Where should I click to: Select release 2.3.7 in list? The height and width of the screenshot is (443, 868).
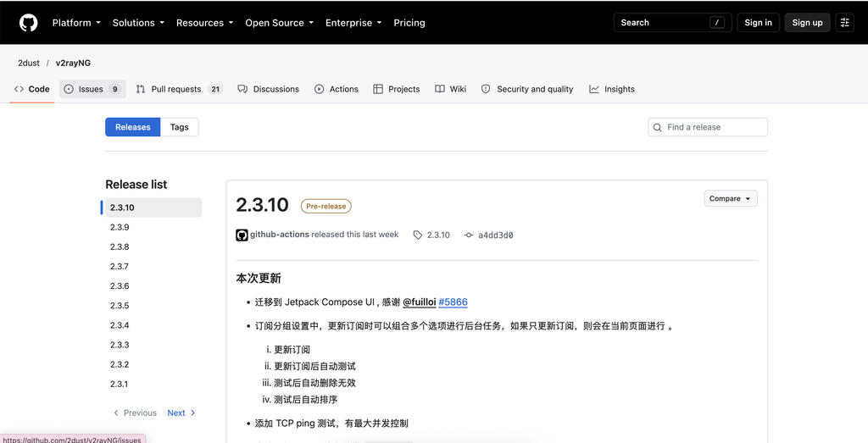153,267
